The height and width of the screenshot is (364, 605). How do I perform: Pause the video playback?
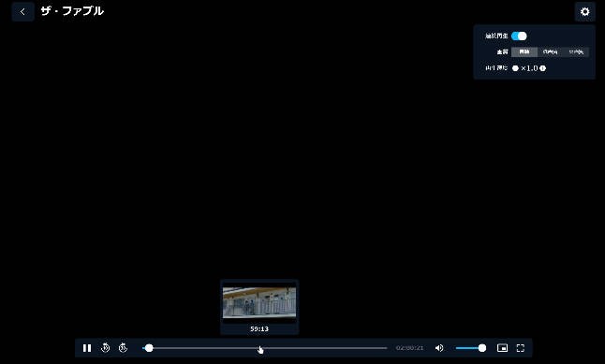point(87,348)
